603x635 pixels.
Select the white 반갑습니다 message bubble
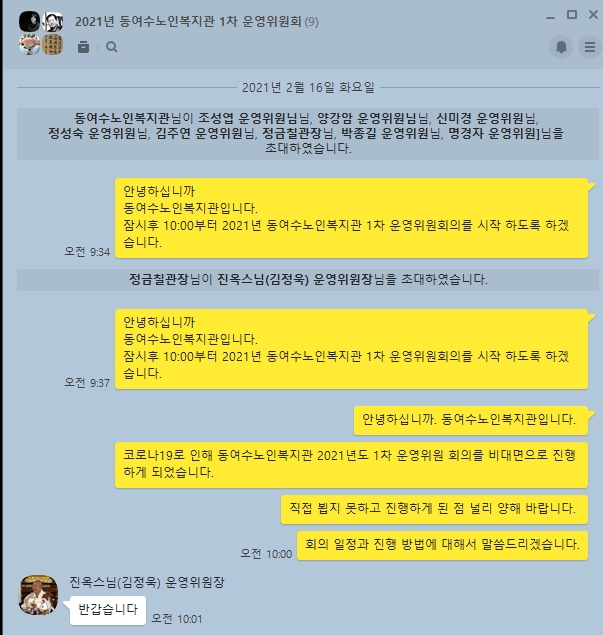(108, 610)
